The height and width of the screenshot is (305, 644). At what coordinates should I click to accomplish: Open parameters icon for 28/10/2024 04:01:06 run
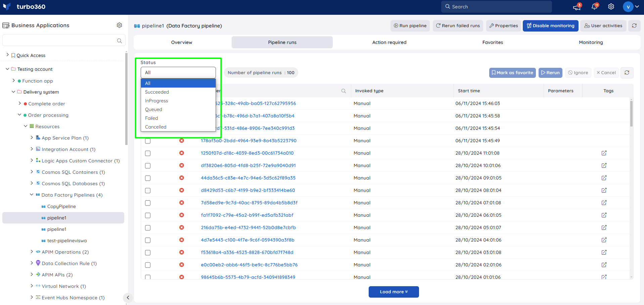click(x=604, y=240)
